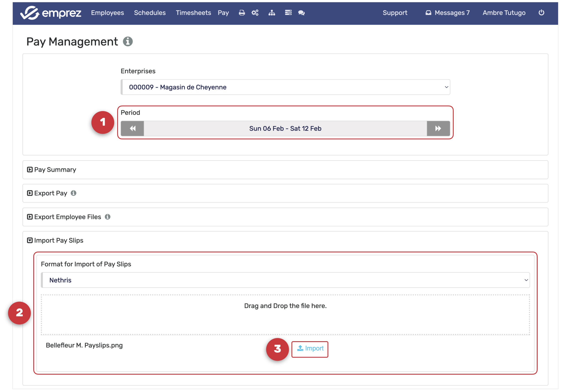
Task: Click the Import button
Action: click(x=310, y=348)
